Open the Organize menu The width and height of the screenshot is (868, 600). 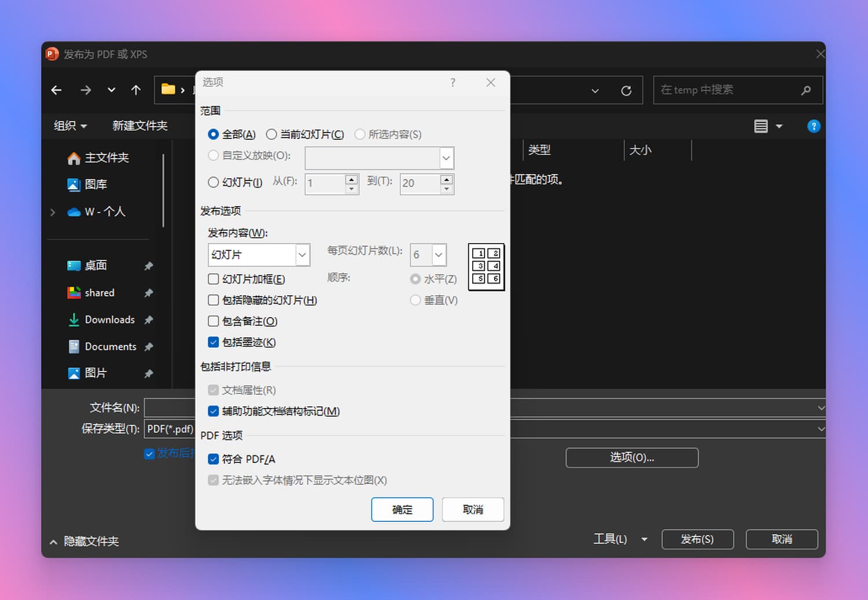tap(70, 126)
